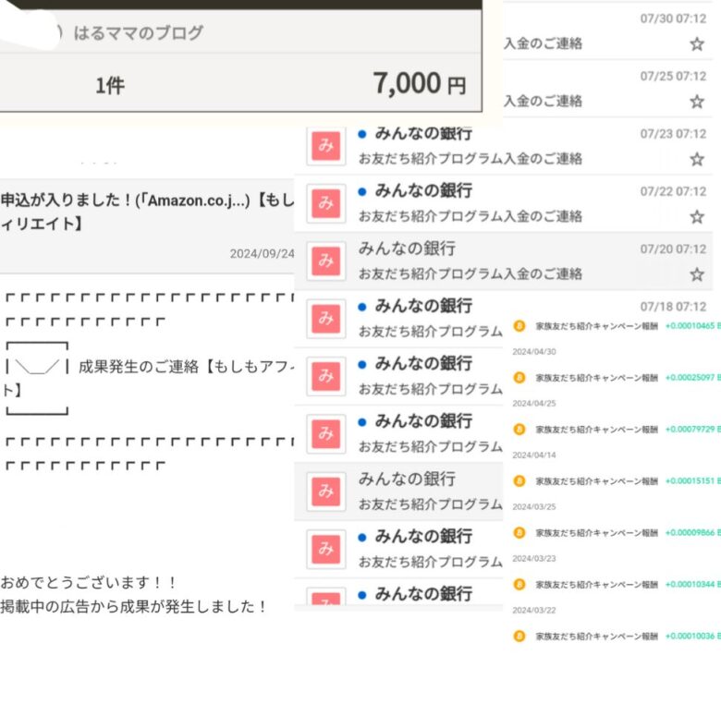
Task: Open the お友だち紹介プログラム入金のご連絡 subject dated 07/20
Action: click(x=470, y=274)
